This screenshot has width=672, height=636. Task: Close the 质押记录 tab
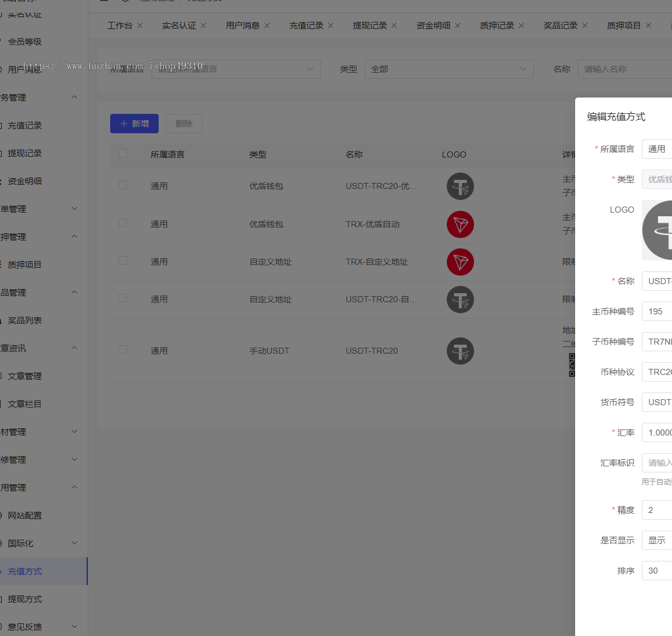tap(521, 25)
